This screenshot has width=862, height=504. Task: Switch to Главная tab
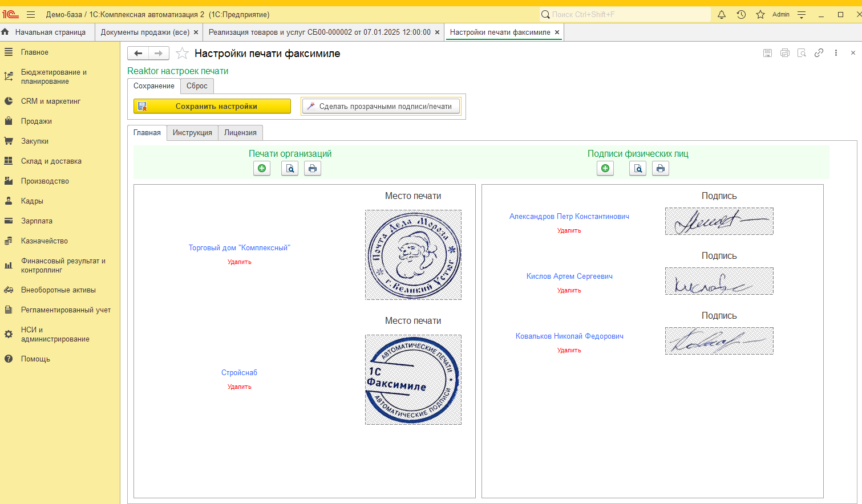tap(147, 133)
